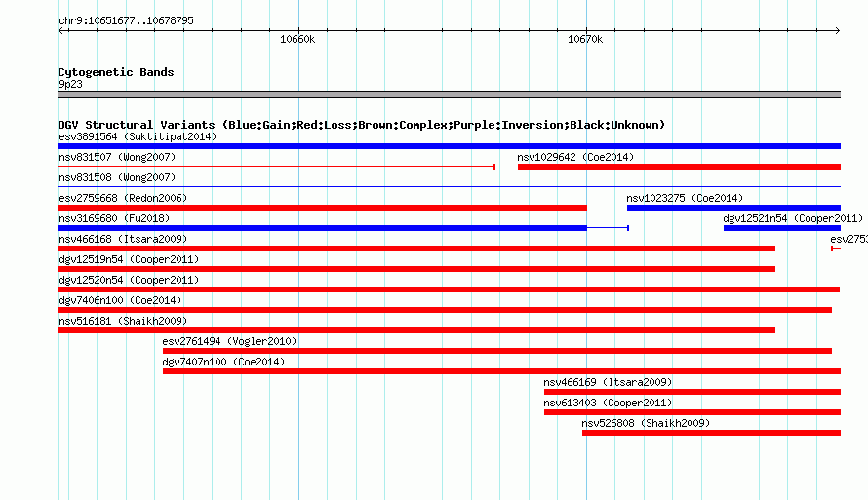Image resolution: width=868 pixels, height=500 pixels.
Task: Select the blue nsv1023275 gain bar
Action: [733, 208]
